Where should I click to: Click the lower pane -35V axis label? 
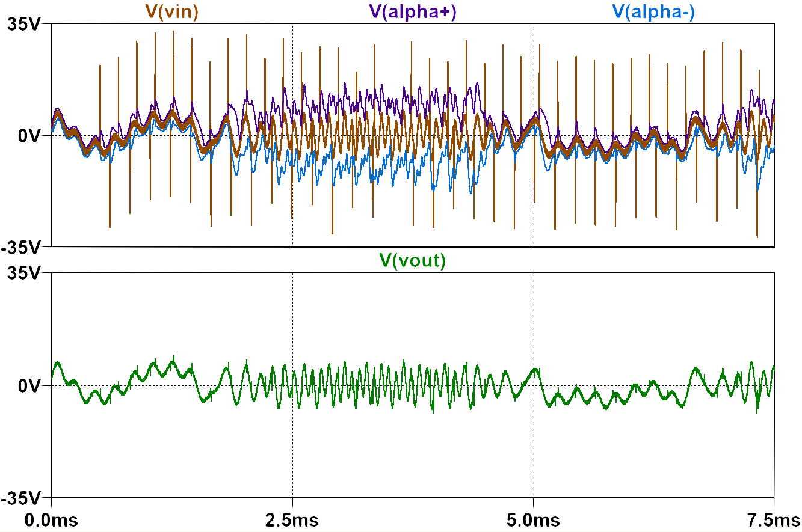click(x=21, y=498)
